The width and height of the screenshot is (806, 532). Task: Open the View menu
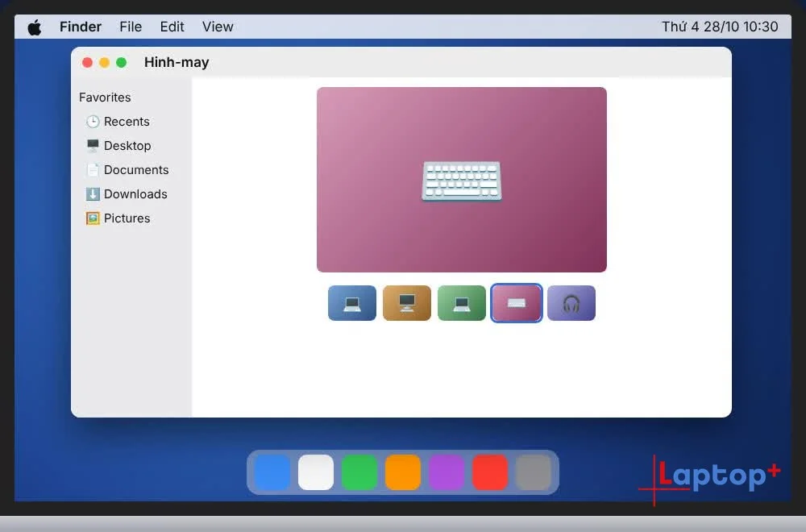pos(218,27)
